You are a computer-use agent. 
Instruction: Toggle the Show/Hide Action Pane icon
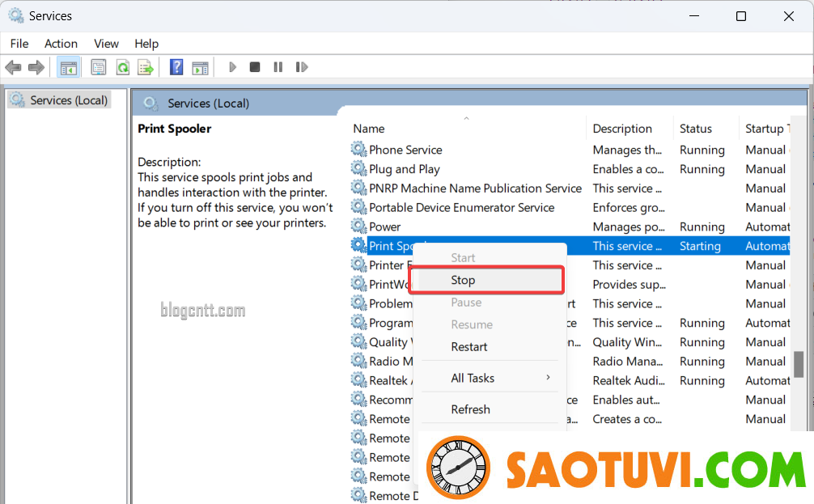click(x=201, y=67)
